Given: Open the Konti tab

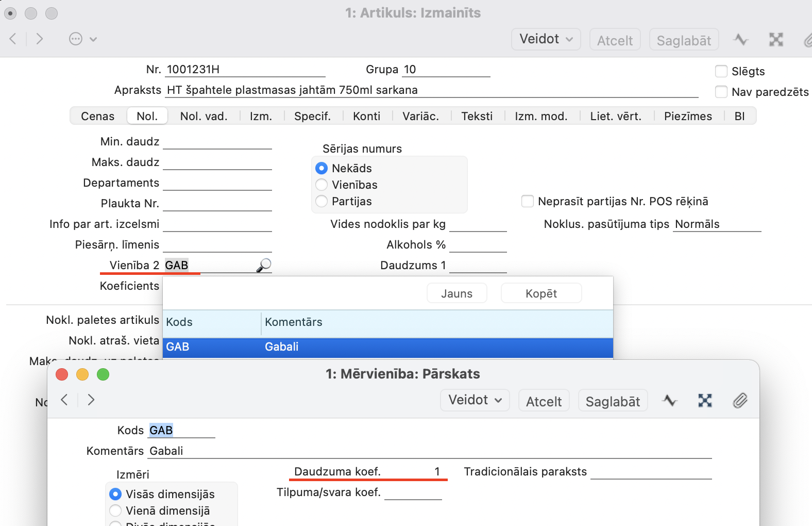Looking at the screenshot, I should [x=366, y=116].
